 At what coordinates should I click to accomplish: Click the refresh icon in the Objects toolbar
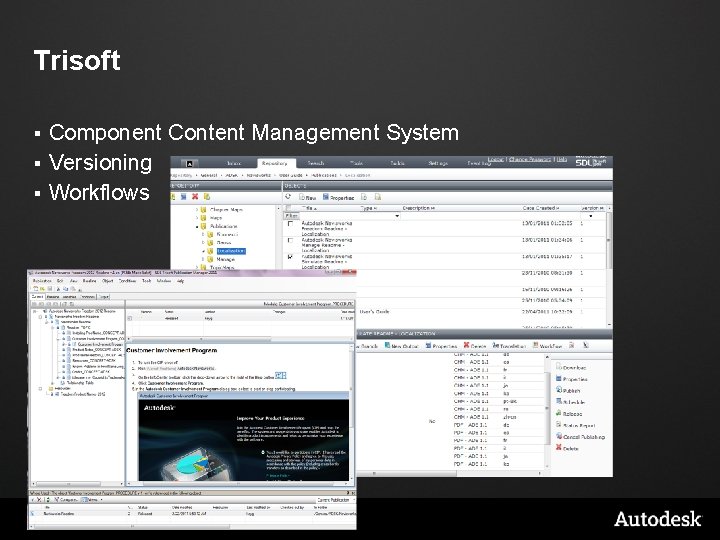click(x=288, y=197)
